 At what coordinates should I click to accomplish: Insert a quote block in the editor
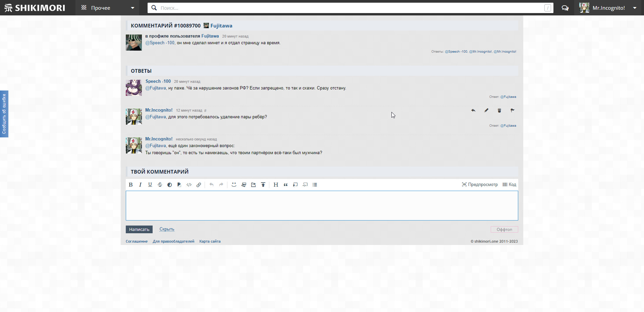coord(285,185)
